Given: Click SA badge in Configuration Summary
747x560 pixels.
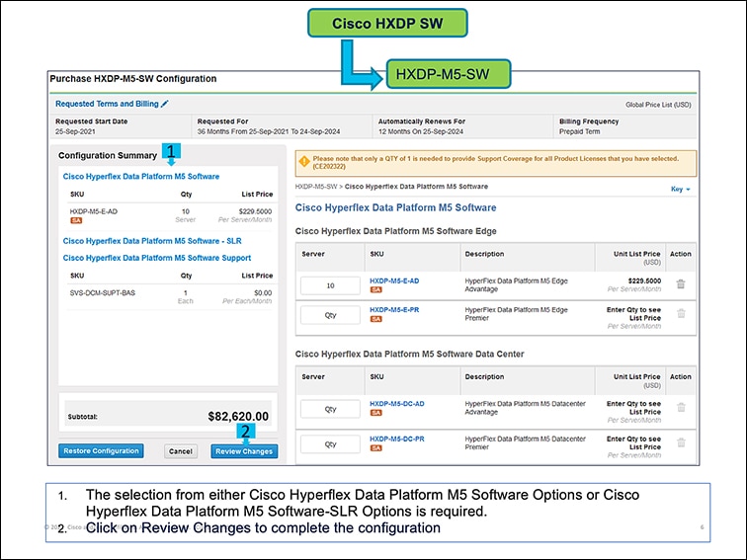Looking at the screenshot, I should (x=76, y=220).
